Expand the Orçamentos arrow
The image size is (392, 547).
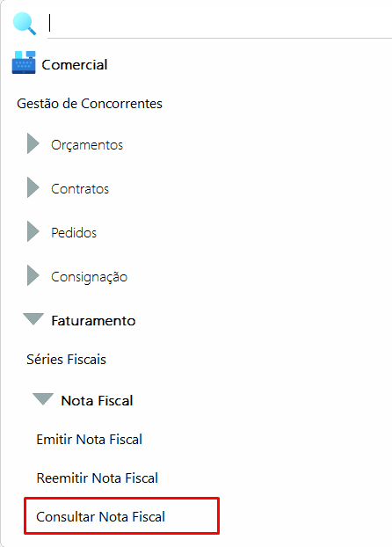tap(33, 143)
